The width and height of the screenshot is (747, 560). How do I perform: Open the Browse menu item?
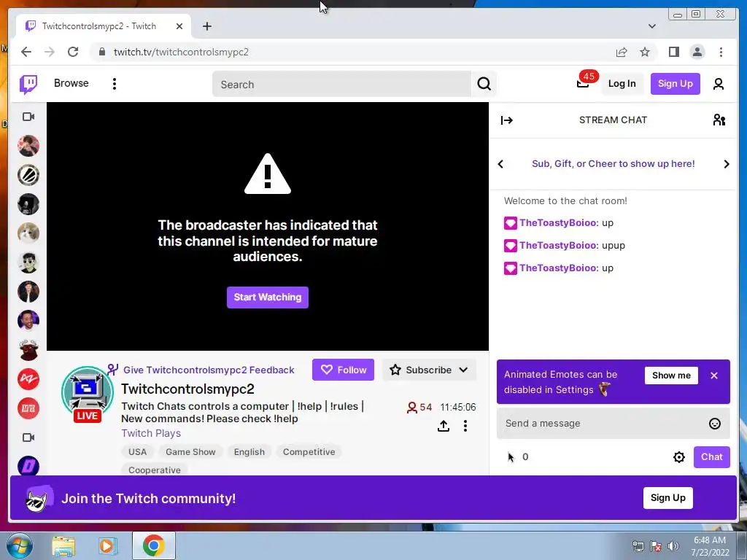[x=71, y=83]
